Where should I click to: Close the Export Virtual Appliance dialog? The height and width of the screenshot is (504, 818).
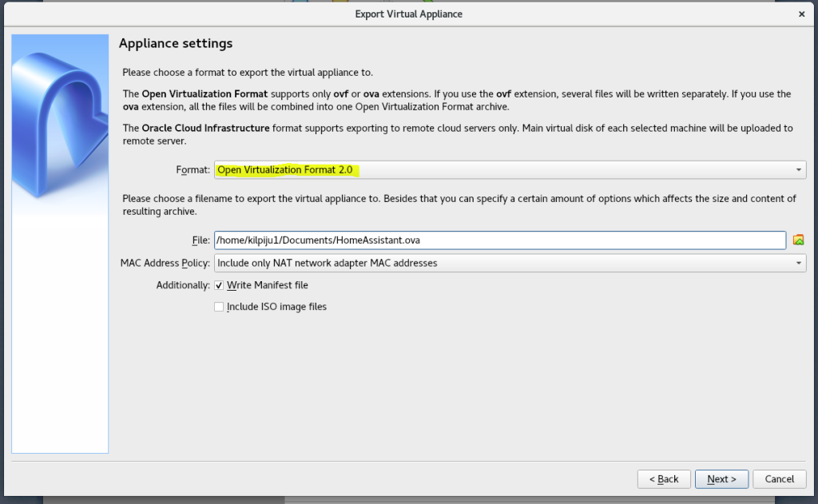[x=801, y=14]
